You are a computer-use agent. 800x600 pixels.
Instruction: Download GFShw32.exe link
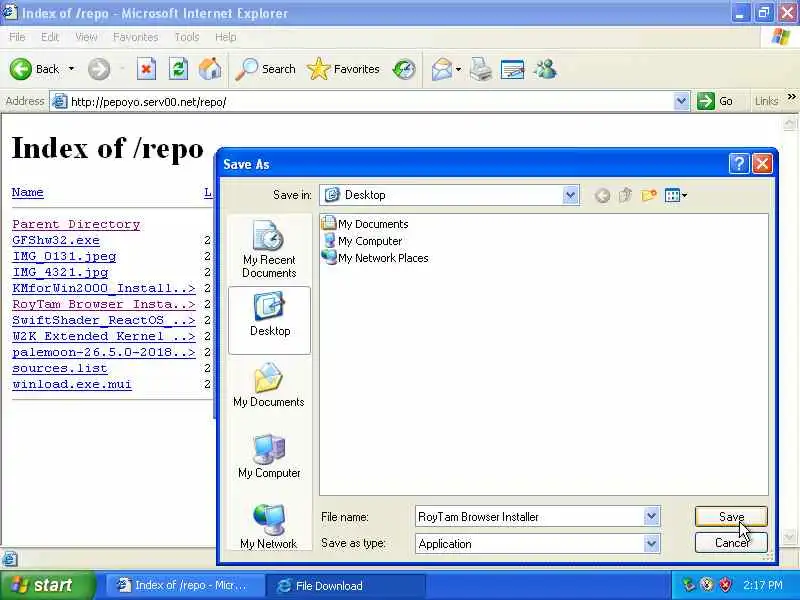pos(56,240)
